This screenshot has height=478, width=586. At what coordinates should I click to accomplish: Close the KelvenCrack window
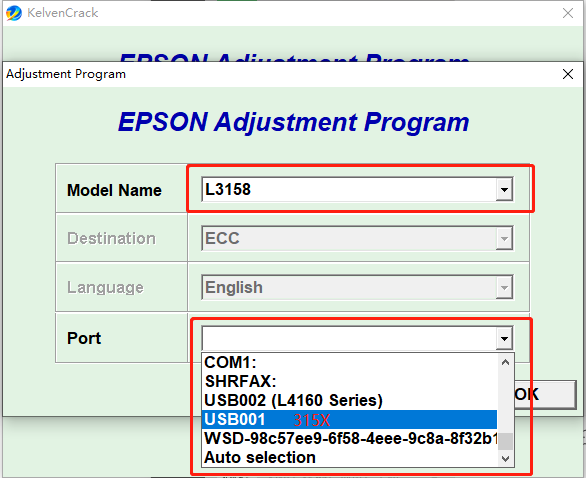(x=568, y=13)
